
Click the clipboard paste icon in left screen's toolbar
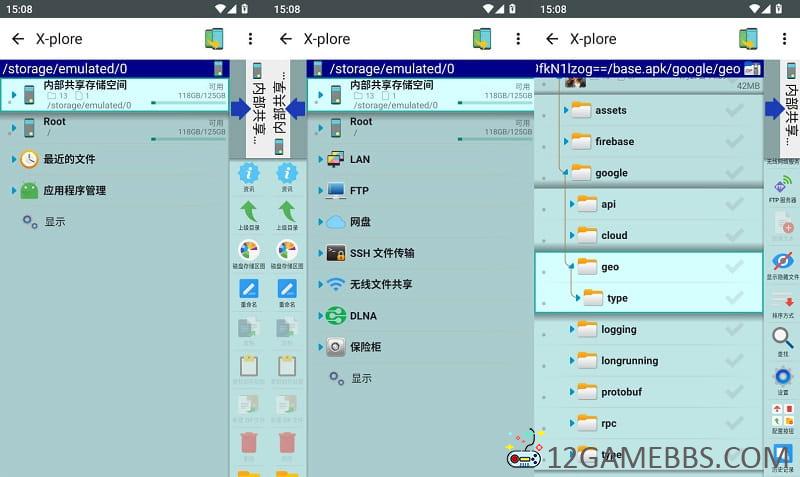coord(249,366)
